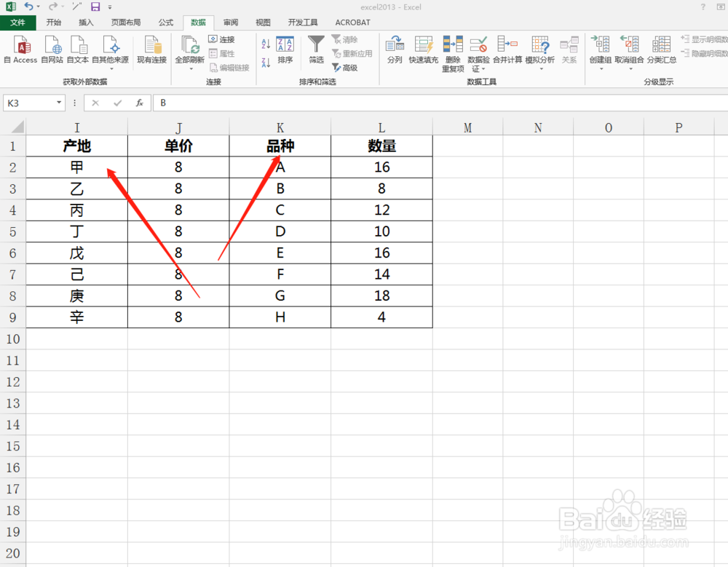Select cell M10 in the worksheet

pos(467,338)
